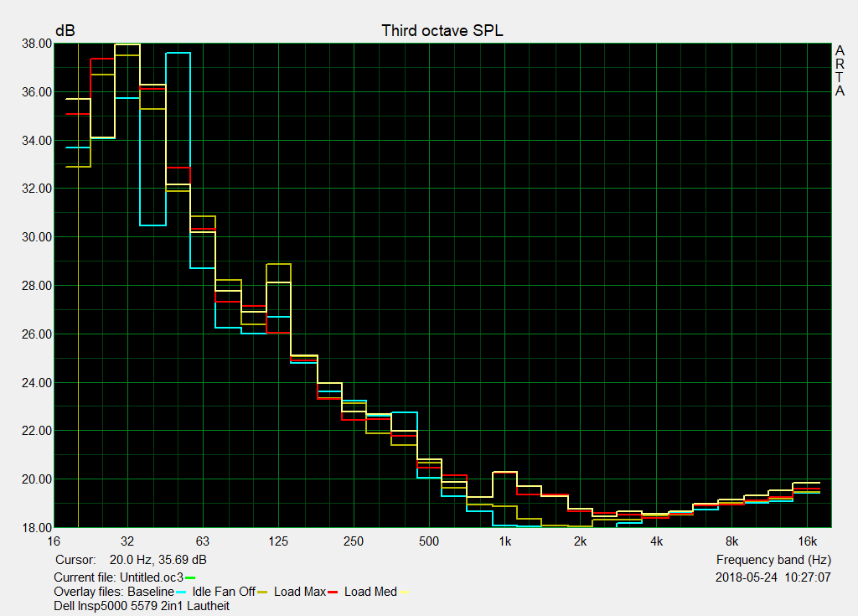Click the 28.00 y-axis label
The image size is (858, 616).
click(x=37, y=286)
